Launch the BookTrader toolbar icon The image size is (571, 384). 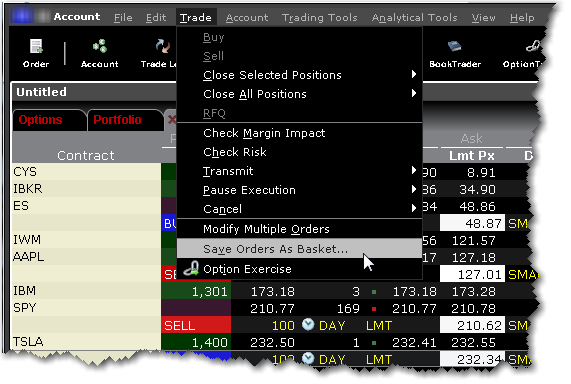pos(455,53)
